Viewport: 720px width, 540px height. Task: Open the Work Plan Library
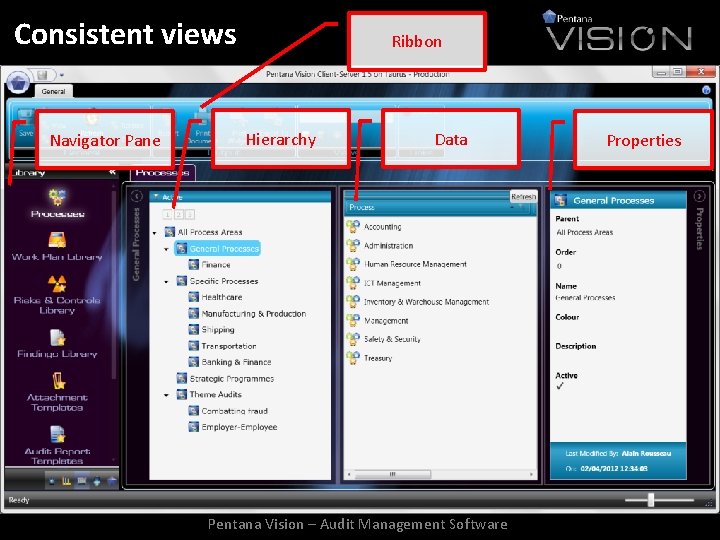[x=57, y=246]
